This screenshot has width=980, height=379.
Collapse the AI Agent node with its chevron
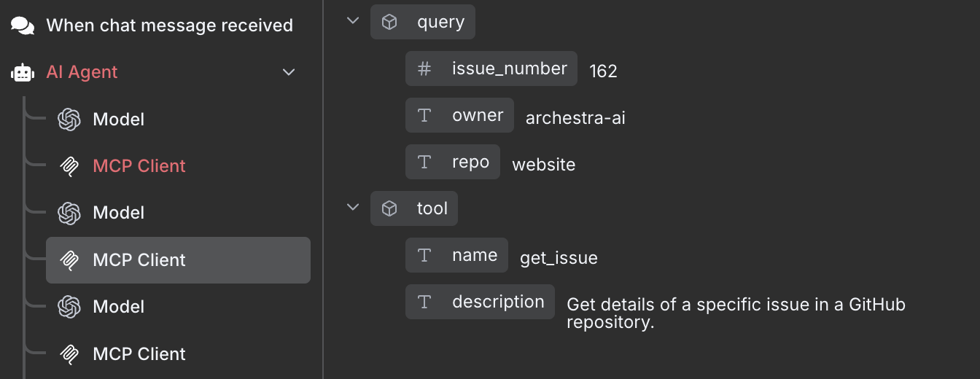[289, 72]
